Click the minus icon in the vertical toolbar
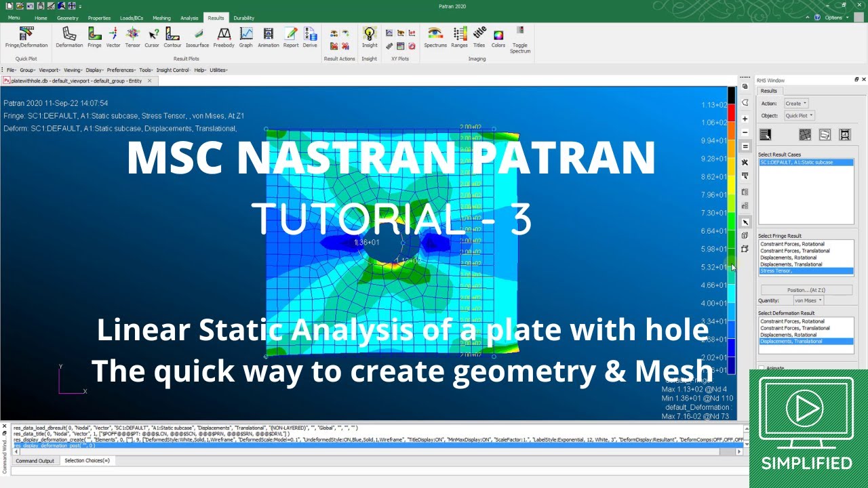Viewport: 868px width, 488px height. click(x=745, y=132)
